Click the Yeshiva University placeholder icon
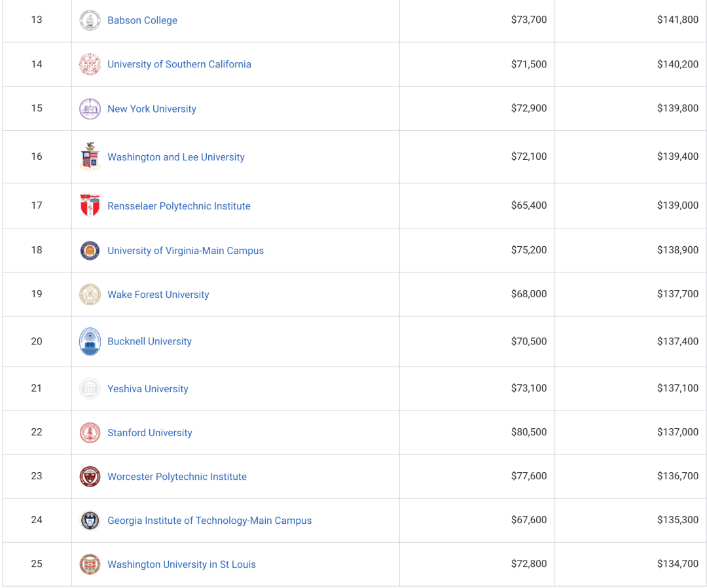This screenshot has width=707, height=588. [90, 388]
